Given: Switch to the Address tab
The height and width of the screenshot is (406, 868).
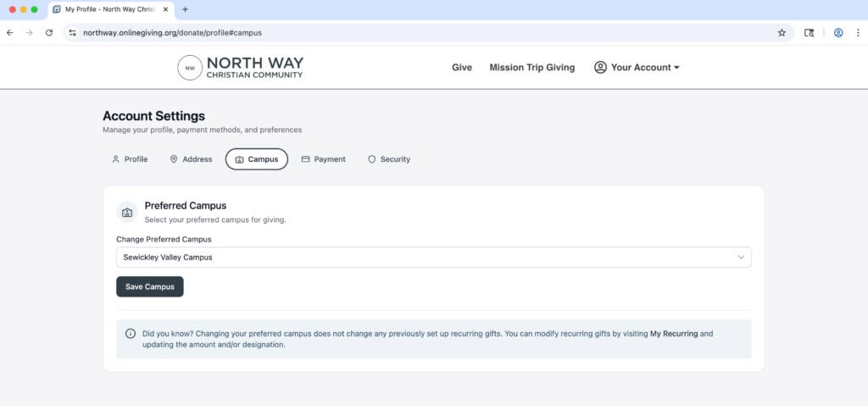Looking at the screenshot, I should (191, 159).
